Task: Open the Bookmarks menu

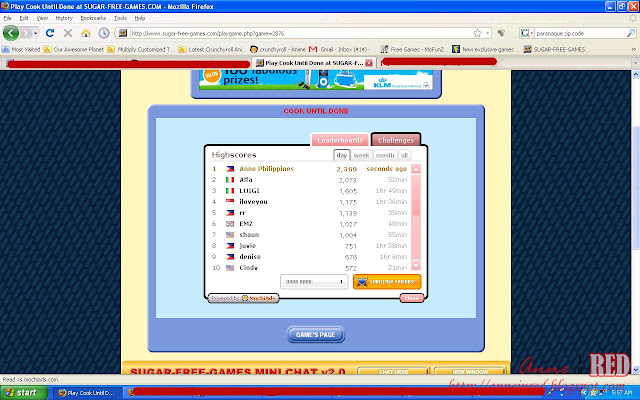Action: [x=93, y=18]
